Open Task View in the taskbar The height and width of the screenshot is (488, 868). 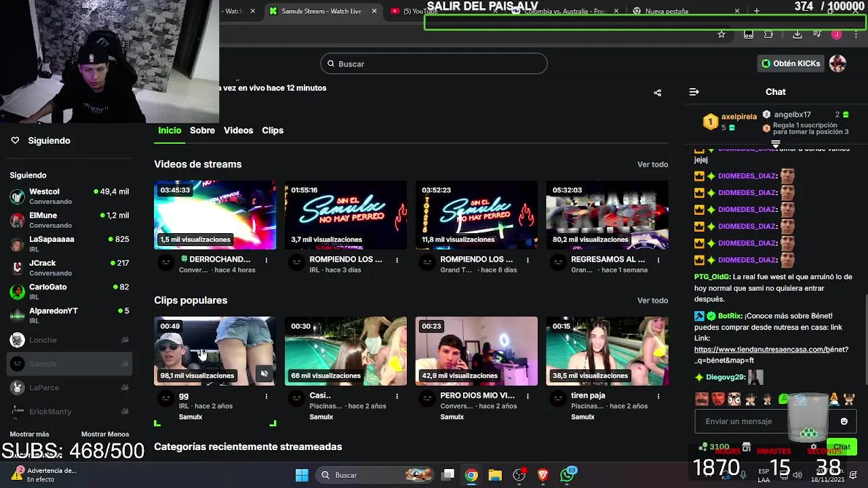(448, 475)
